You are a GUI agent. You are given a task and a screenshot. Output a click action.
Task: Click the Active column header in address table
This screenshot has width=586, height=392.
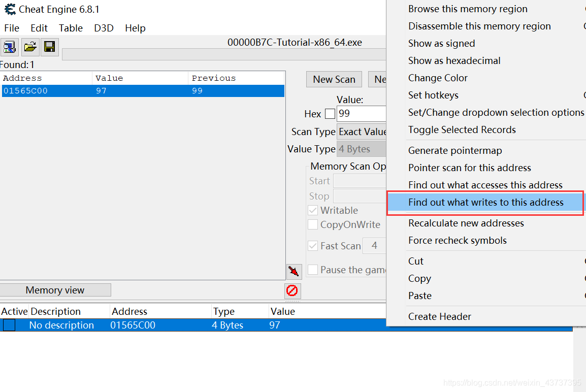[x=14, y=311]
